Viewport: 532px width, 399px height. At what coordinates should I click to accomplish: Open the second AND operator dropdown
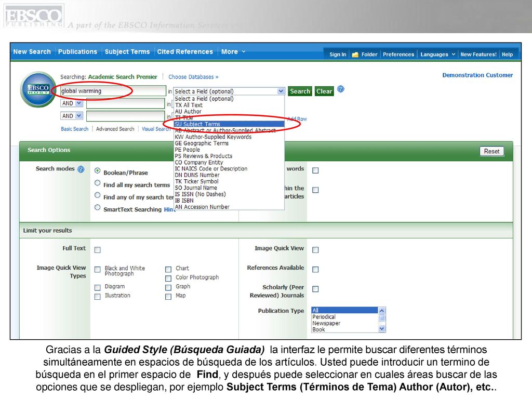pyautogui.click(x=79, y=116)
